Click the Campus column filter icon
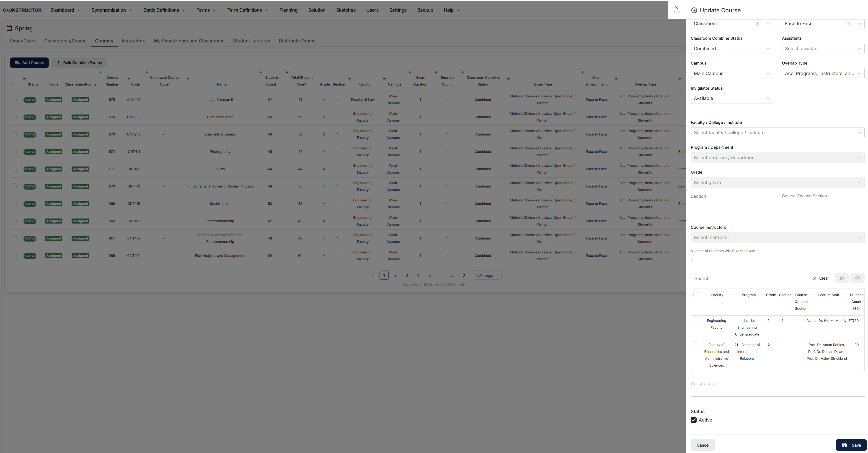 [385, 79]
